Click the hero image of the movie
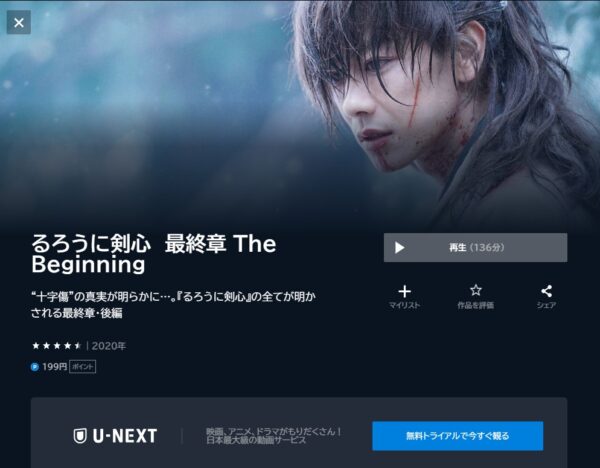 300,115
